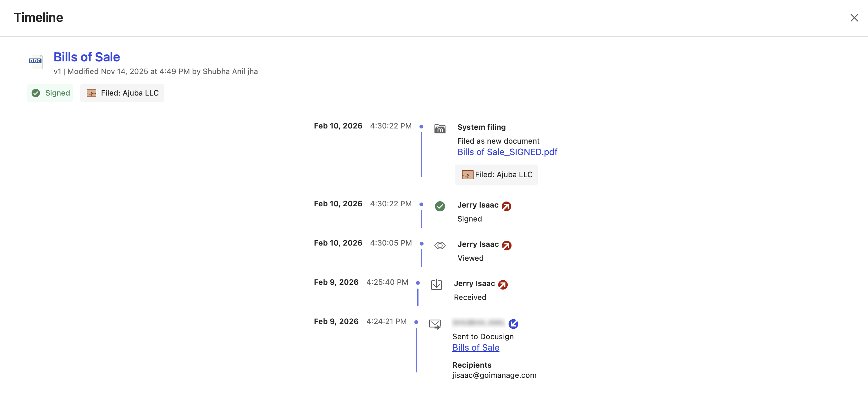The width and height of the screenshot is (868, 393).
Task: Click the green Signed checkmark icon
Action: pos(440,206)
